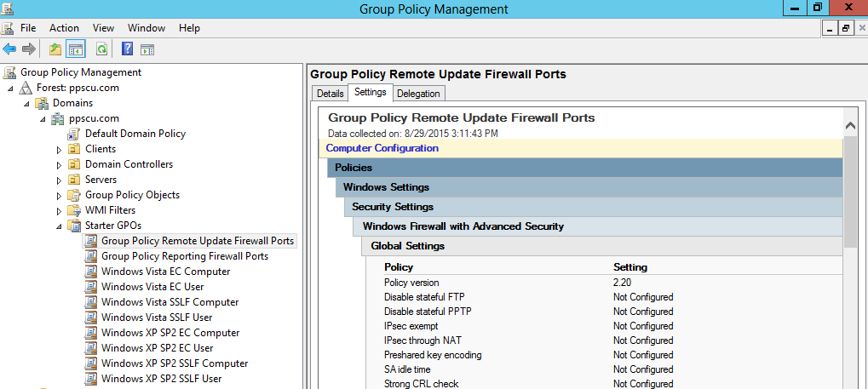868x389 pixels.
Task: Click the Windows XP SP2 SSLF User icon
Action: [91, 379]
